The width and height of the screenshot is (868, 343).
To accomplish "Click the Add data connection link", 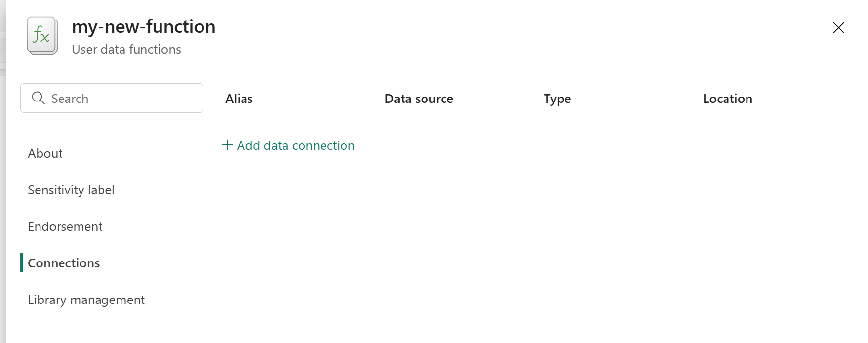I will pyautogui.click(x=288, y=145).
